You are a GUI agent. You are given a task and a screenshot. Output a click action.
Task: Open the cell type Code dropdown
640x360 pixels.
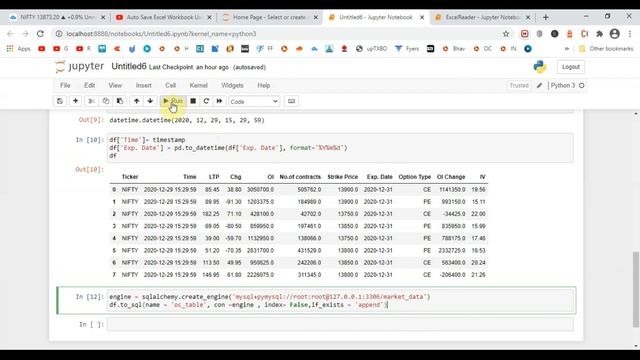pos(254,102)
